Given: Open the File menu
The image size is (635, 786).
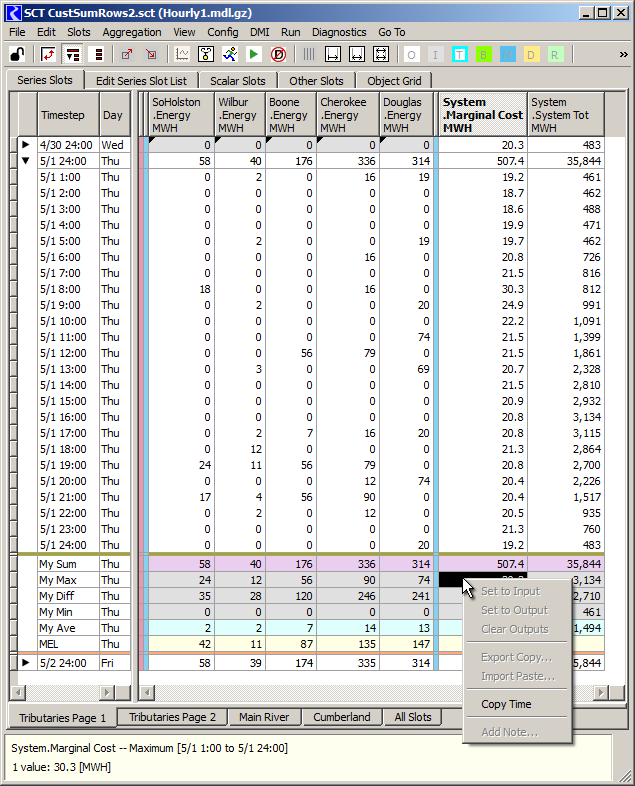Looking at the screenshot, I should 17,32.
